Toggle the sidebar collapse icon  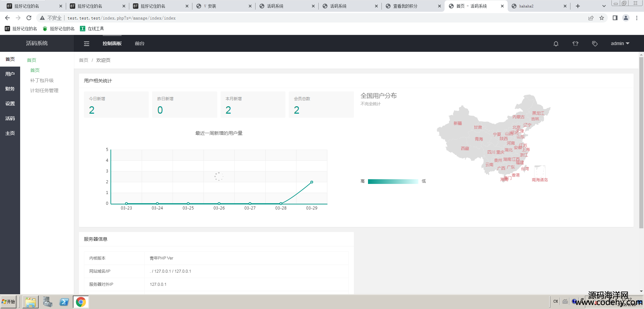tap(87, 43)
